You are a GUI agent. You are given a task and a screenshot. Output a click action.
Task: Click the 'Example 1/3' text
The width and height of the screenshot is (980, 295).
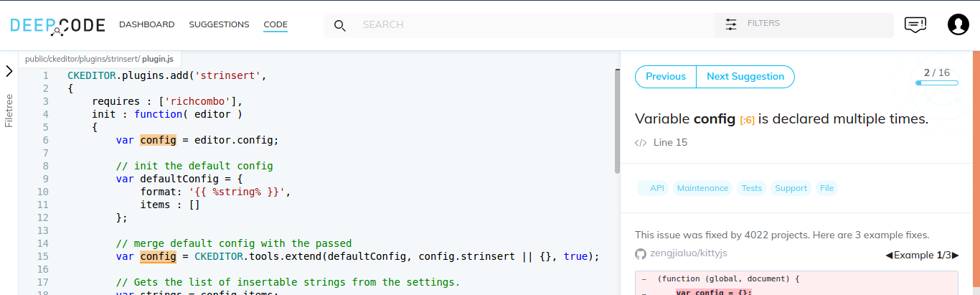coord(922,256)
